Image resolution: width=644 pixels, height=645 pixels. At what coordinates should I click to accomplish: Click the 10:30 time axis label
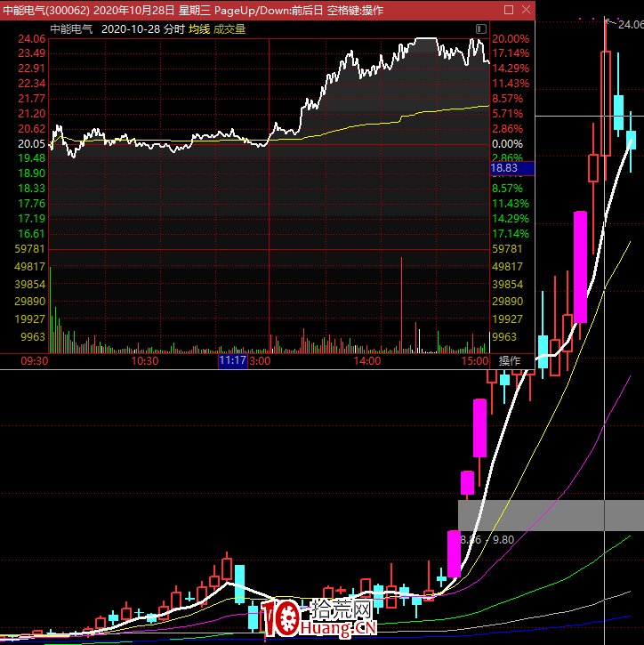click(x=145, y=361)
